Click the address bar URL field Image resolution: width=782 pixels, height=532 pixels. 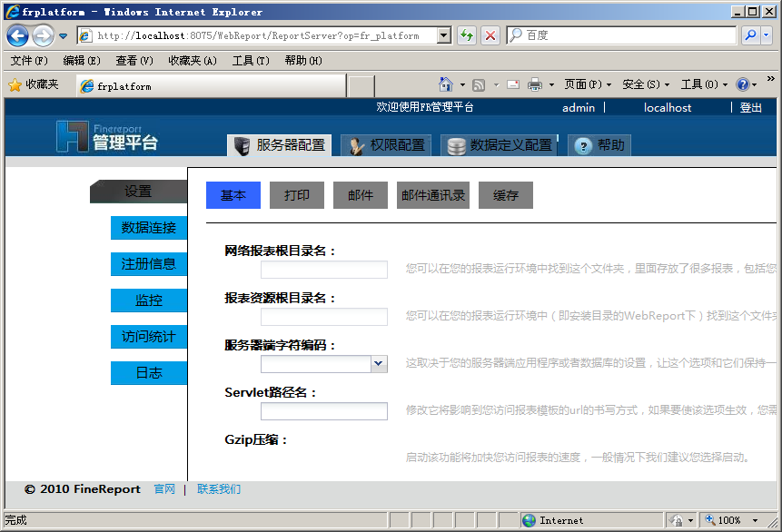[258, 35]
